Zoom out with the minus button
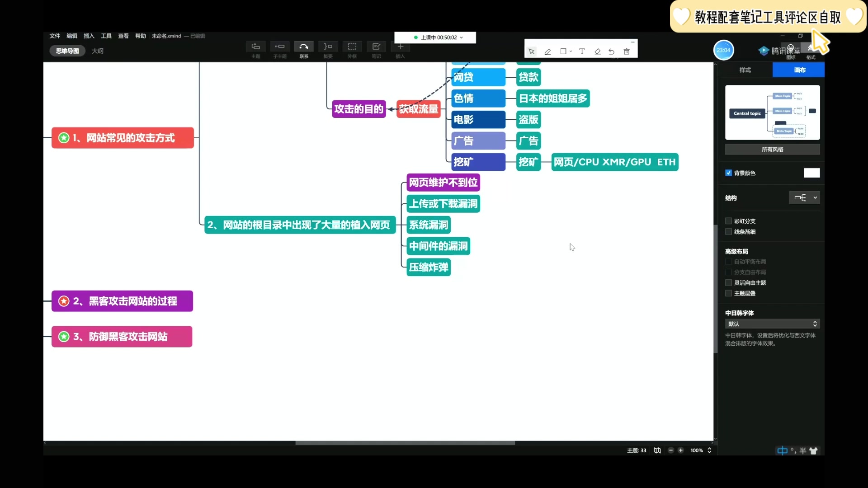868x488 pixels. coord(671,450)
